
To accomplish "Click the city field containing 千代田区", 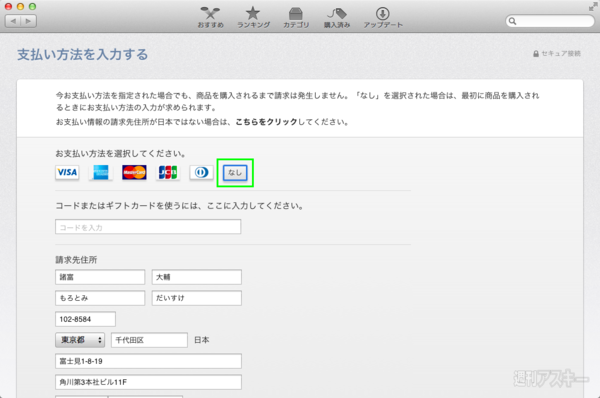I will (x=149, y=340).
